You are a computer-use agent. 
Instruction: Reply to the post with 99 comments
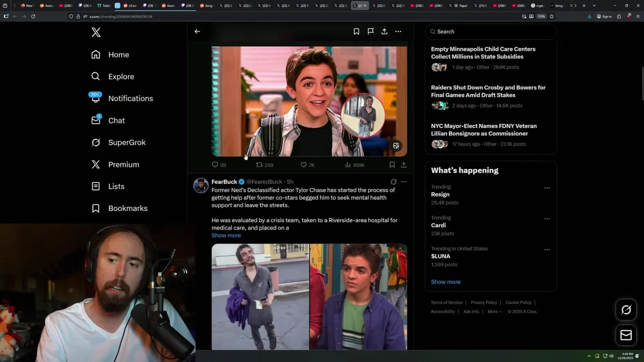point(219,165)
